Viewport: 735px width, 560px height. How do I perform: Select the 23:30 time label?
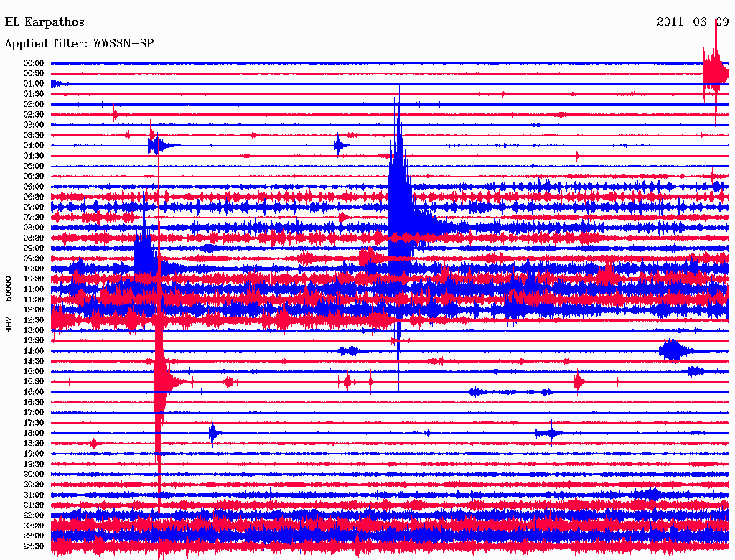[x=33, y=546]
